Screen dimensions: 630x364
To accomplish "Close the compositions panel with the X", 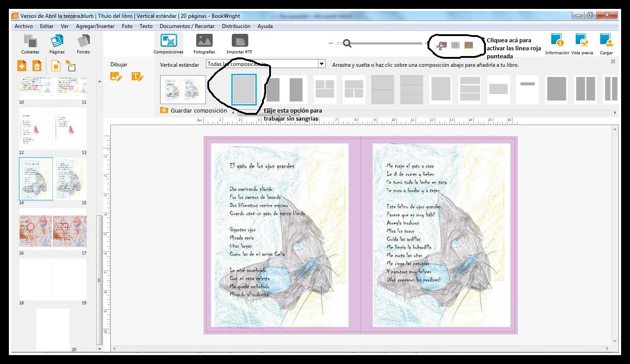I will (x=613, y=61).
